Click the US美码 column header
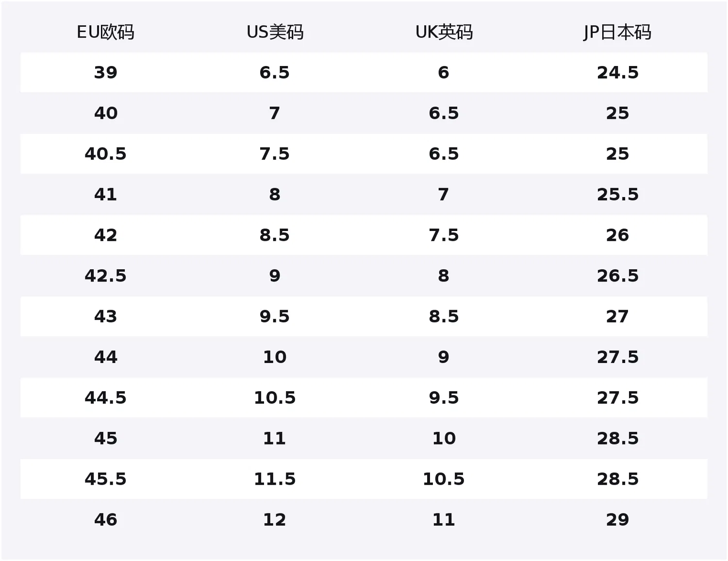Image resolution: width=728 pixels, height=561 pixels. [x=275, y=32]
